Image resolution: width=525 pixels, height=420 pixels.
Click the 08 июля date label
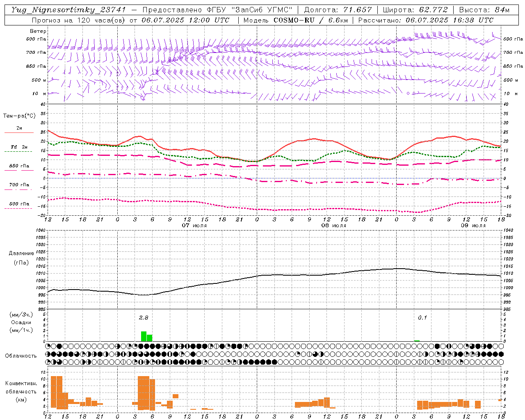pos(334,226)
